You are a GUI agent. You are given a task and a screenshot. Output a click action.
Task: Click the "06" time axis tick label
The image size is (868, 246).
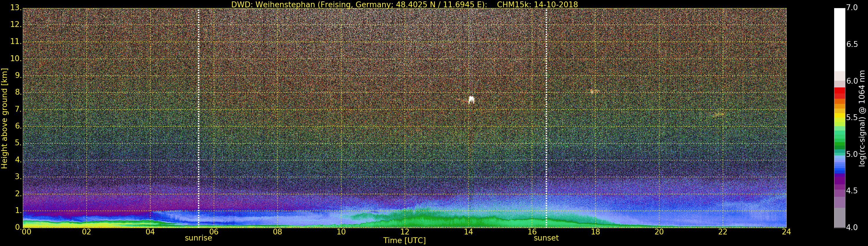point(214,232)
